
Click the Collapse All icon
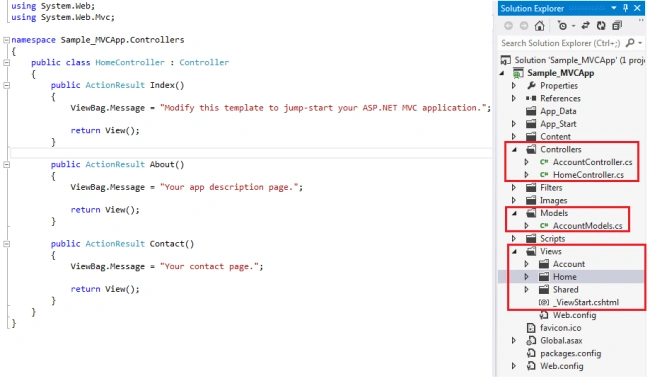[x=617, y=26]
